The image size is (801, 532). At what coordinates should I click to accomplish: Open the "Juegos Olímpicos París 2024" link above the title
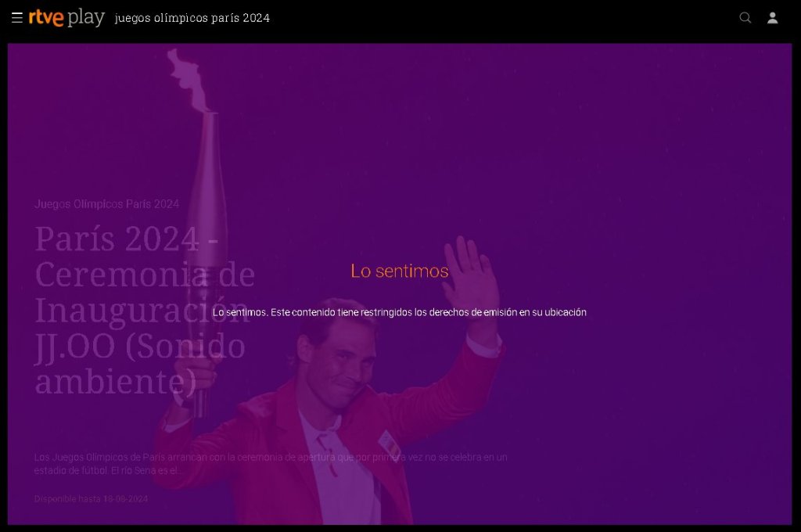(106, 204)
